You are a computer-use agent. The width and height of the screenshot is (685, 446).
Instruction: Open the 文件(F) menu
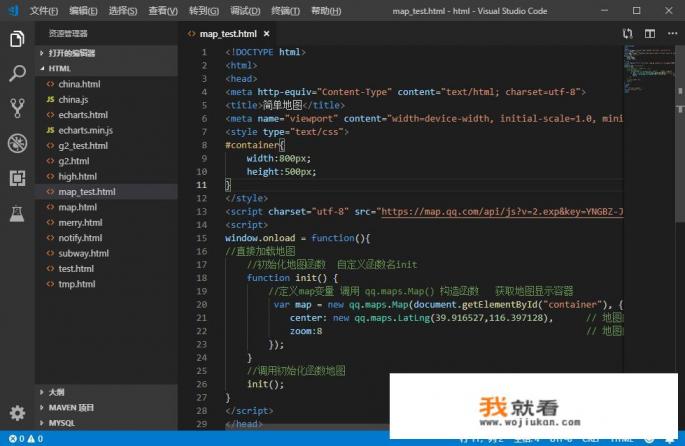click(x=43, y=10)
